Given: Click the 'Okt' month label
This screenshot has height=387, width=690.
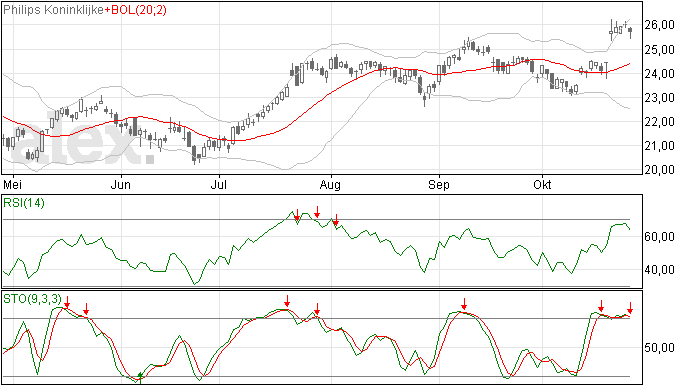Looking at the screenshot, I should point(542,184).
